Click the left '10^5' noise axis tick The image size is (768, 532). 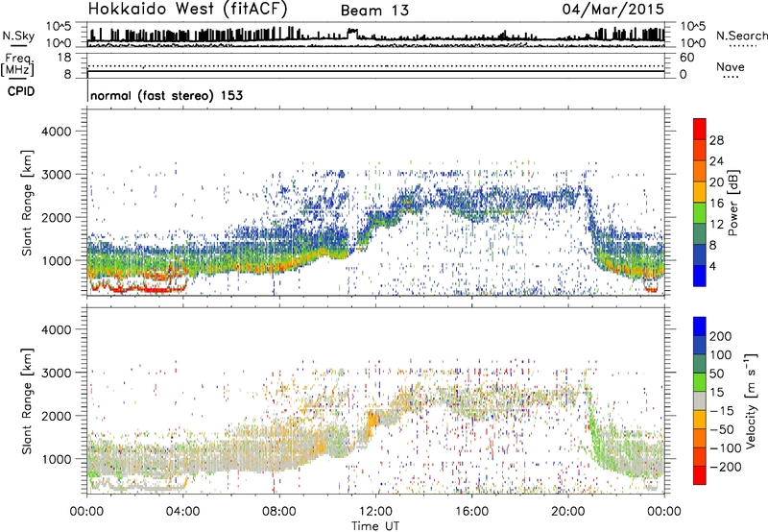click(59, 26)
